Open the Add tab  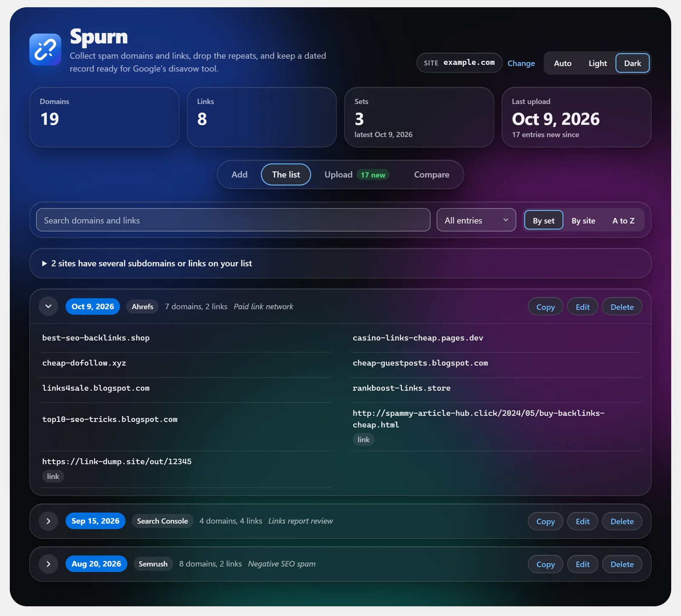[240, 175]
